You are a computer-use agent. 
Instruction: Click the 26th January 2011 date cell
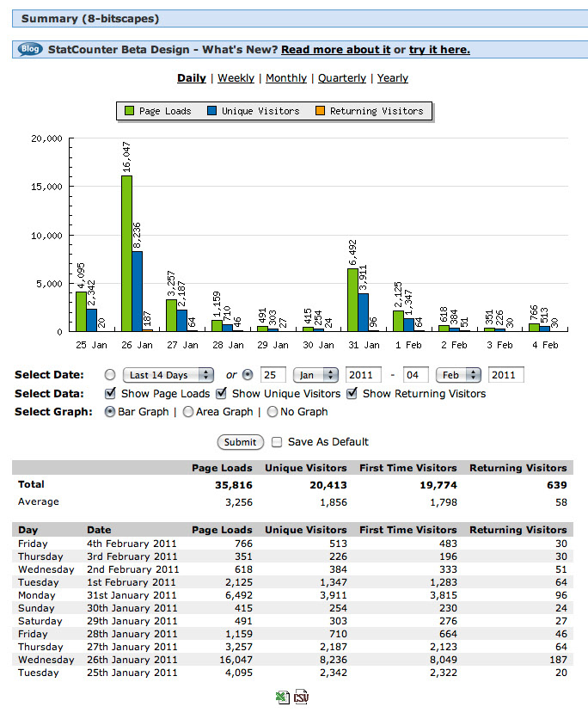pos(132,660)
